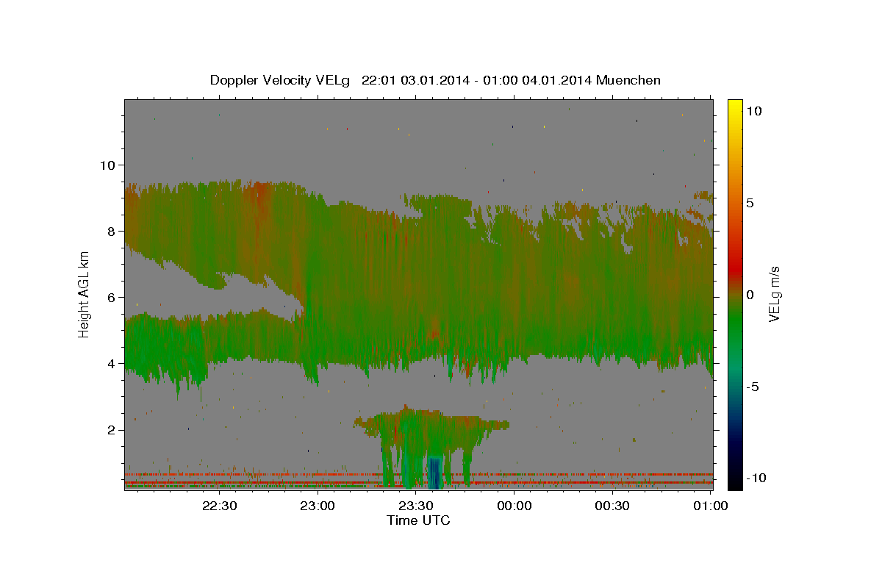Click the "Muenchen" location in the title
This screenshot has width=882, height=588.
[x=629, y=79]
